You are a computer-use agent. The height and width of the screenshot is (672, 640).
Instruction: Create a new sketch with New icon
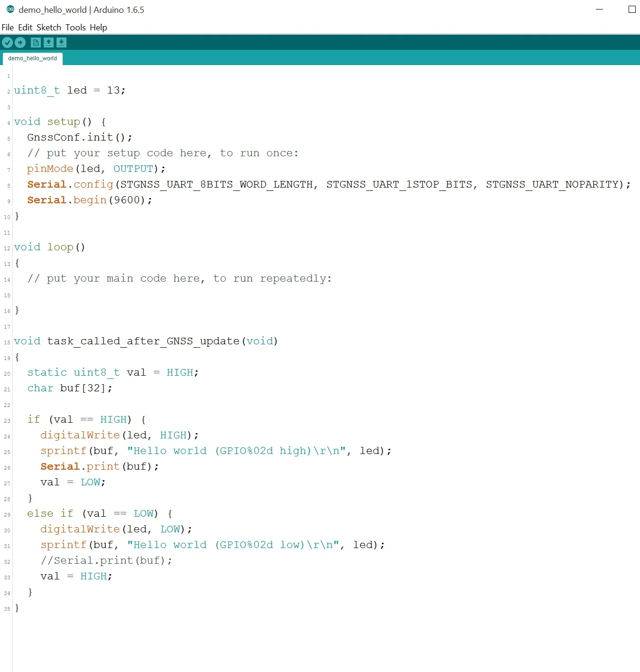click(x=36, y=43)
